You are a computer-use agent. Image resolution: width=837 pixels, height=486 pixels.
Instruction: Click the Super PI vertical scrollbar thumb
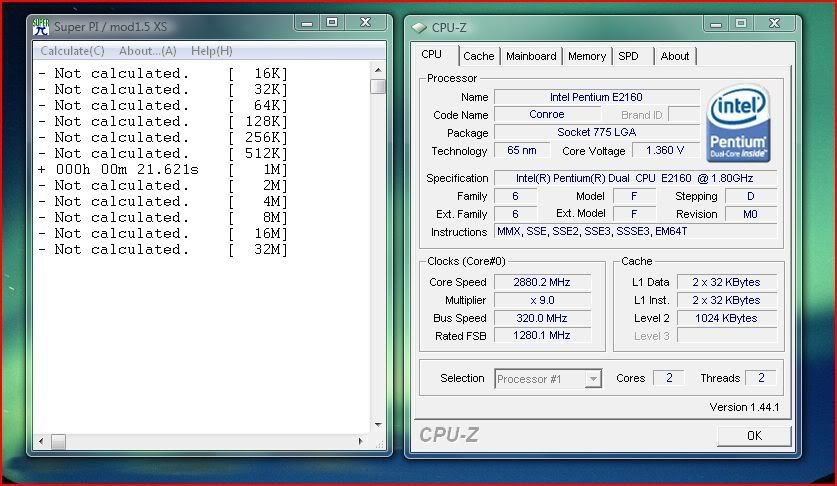pos(378,87)
